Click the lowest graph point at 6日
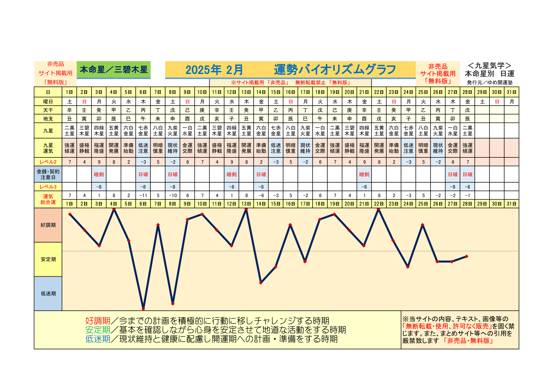Screen dimensions: 554x392 point(143,309)
